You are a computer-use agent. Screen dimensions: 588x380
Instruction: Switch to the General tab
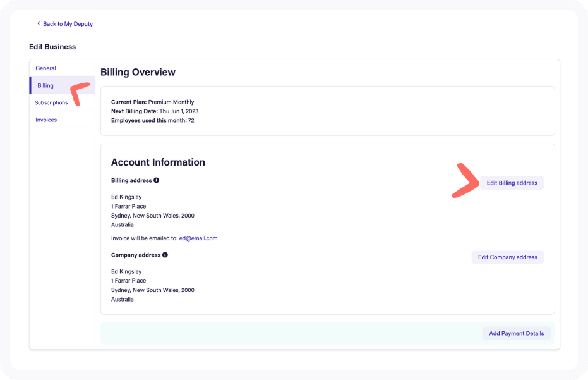[x=45, y=68]
